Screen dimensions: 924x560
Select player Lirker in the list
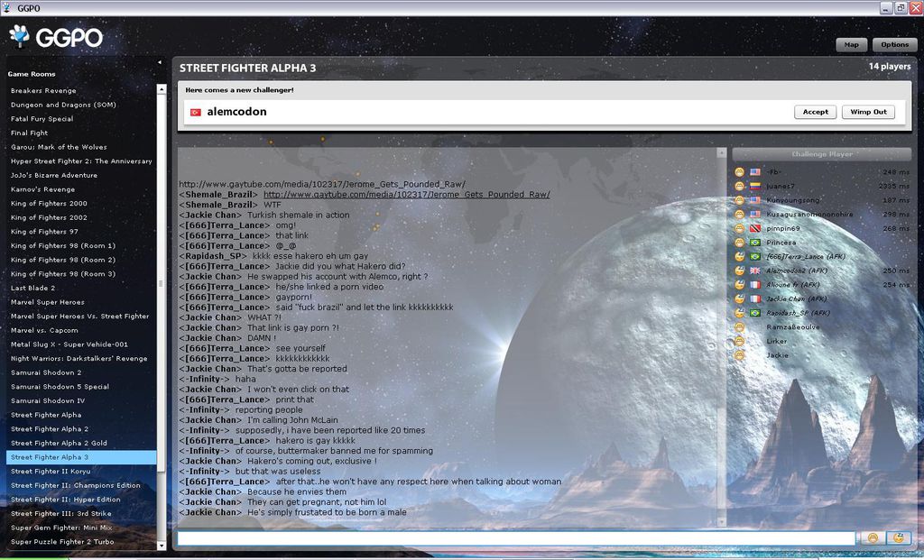click(x=776, y=342)
